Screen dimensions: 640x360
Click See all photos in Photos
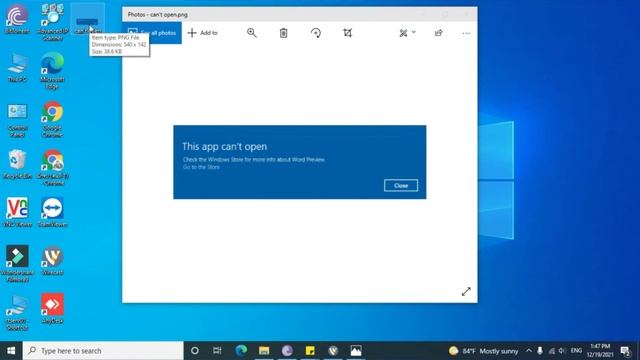point(152,33)
